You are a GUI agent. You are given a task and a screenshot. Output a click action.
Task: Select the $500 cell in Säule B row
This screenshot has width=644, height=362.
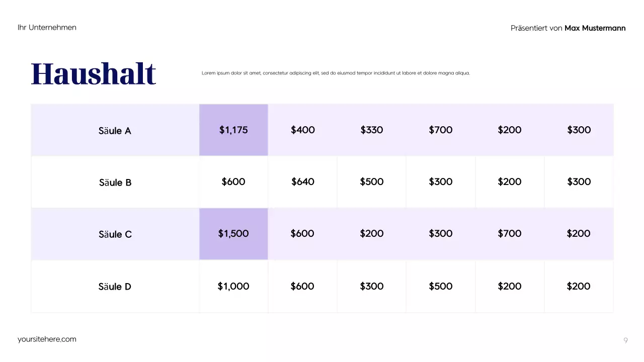[x=372, y=182]
